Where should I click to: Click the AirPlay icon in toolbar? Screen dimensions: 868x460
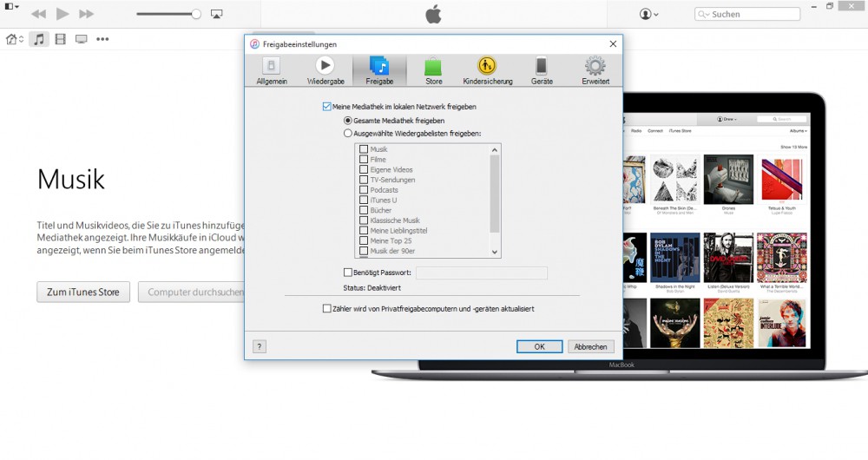click(x=216, y=15)
